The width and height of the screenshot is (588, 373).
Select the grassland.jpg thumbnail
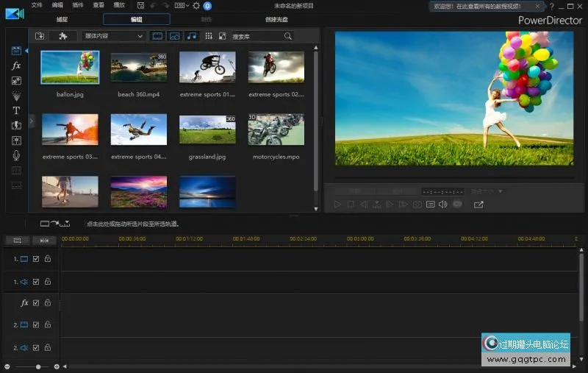207,130
